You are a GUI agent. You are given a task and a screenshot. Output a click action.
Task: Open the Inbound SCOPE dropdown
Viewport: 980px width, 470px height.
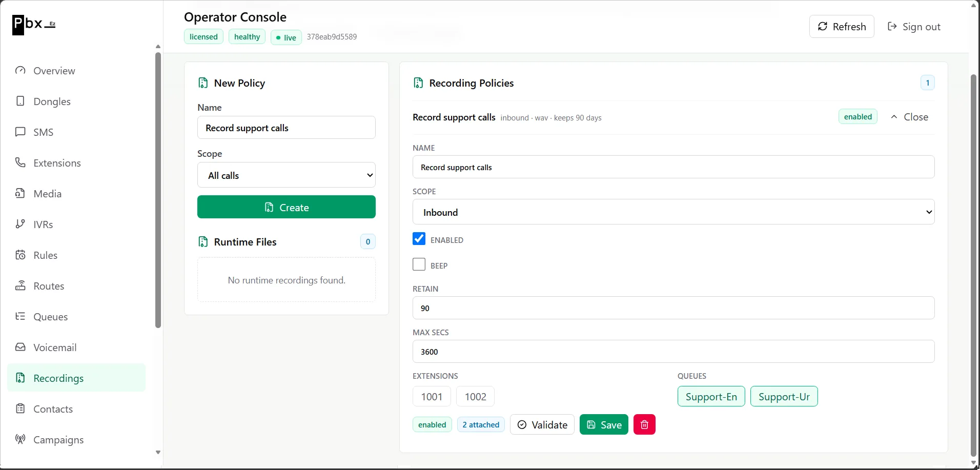(x=673, y=212)
